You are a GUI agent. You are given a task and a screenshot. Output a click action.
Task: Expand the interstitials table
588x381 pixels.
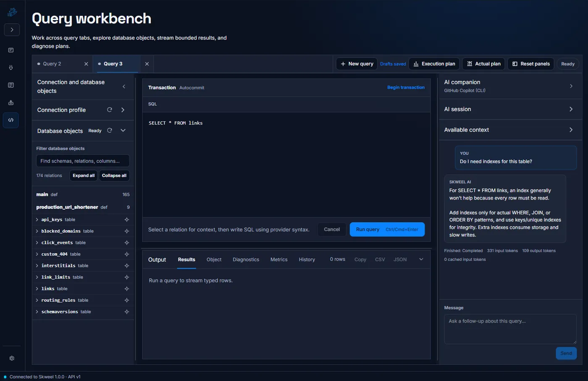point(37,265)
